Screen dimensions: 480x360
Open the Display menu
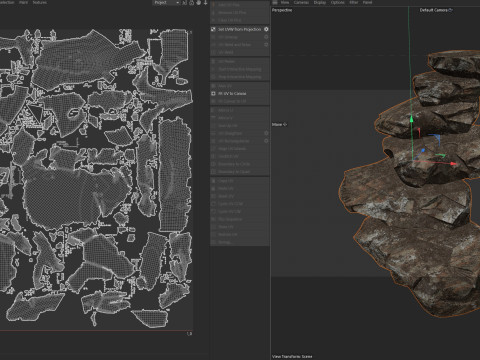320,2
